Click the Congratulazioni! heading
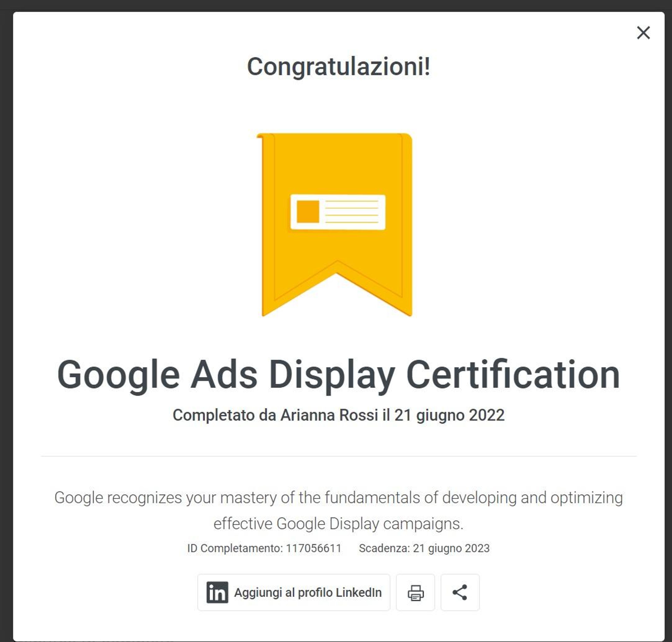672x642 pixels. pos(339,67)
